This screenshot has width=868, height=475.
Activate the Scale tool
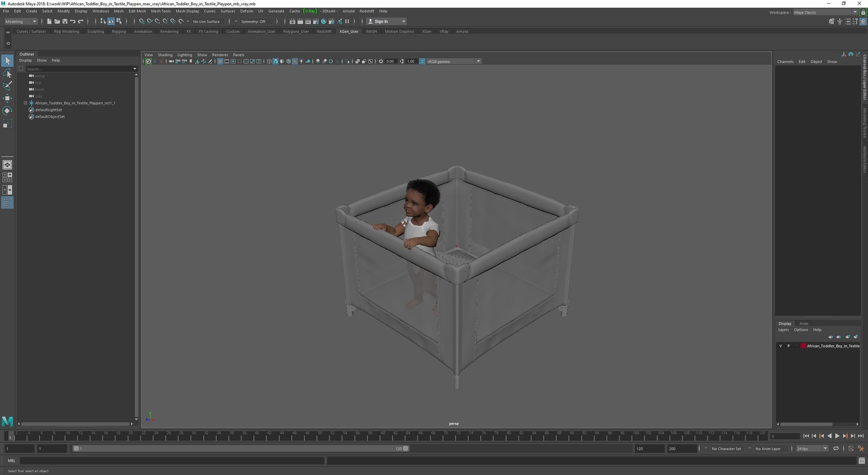pos(8,123)
